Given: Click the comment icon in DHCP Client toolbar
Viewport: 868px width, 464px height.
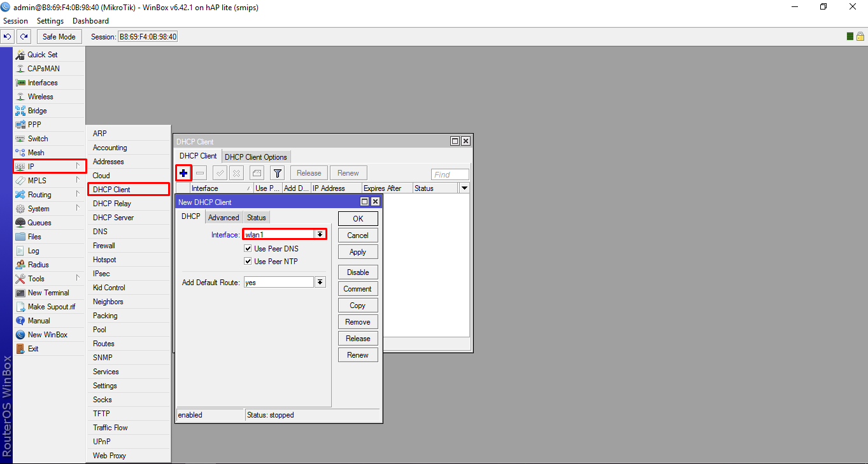Looking at the screenshot, I should click(x=257, y=173).
